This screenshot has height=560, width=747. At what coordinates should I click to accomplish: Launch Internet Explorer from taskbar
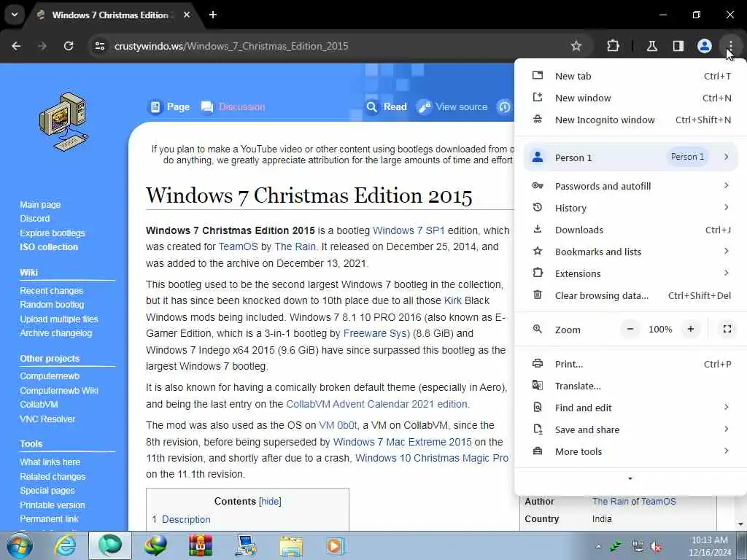point(65,545)
